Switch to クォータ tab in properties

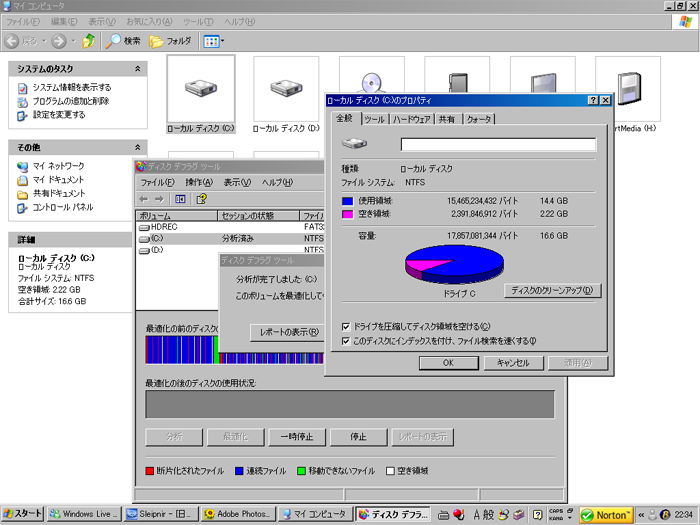click(x=479, y=120)
